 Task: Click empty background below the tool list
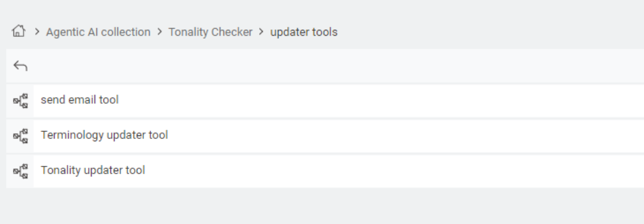tap(322, 206)
